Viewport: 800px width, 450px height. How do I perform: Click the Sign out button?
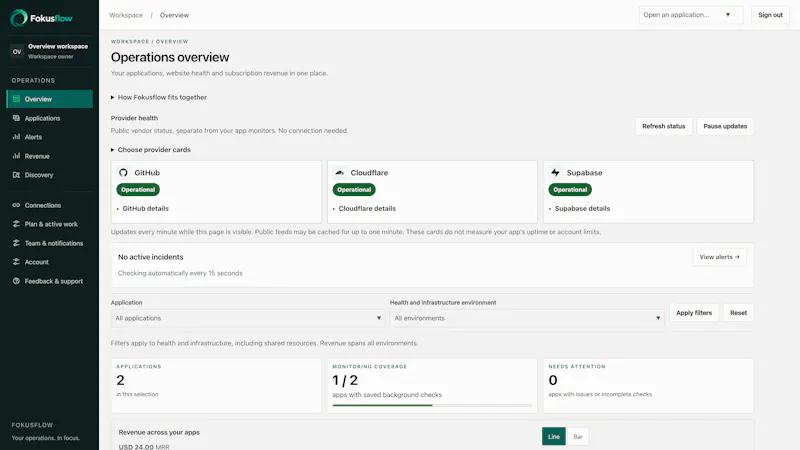point(770,15)
